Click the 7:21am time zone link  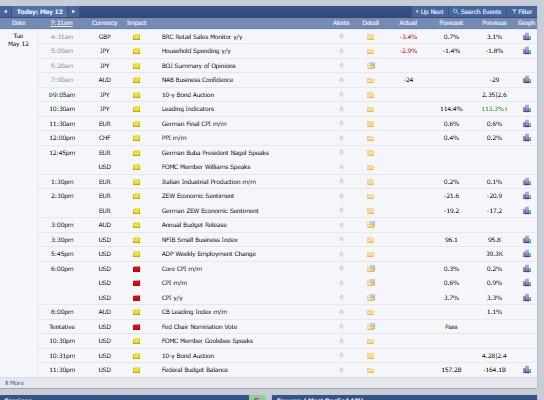(x=61, y=23)
